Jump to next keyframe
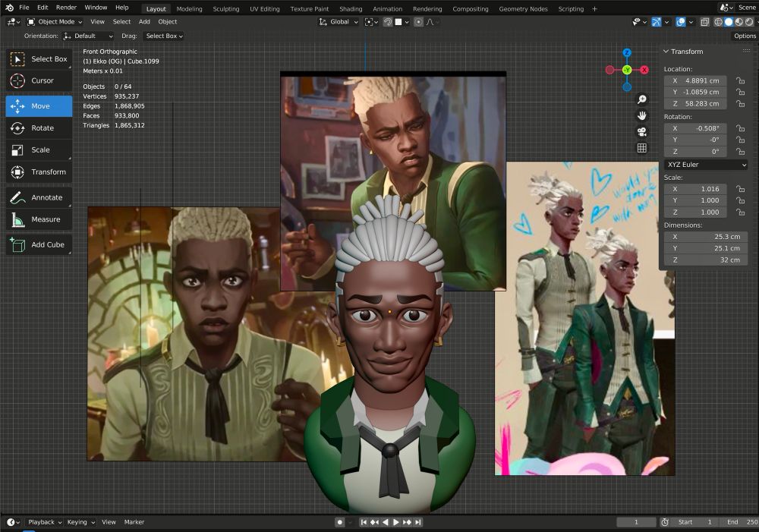The image size is (759, 532). click(x=407, y=522)
